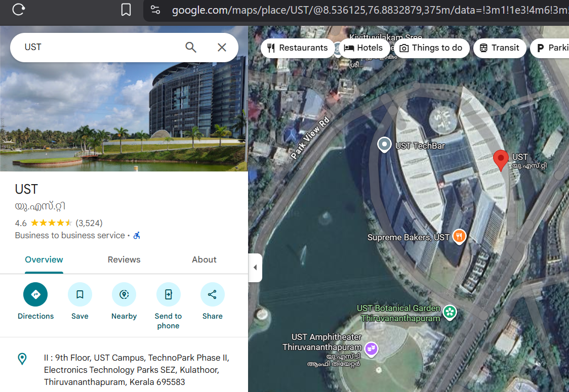Click Supreme Bakers restaurant marker
Image resolution: width=569 pixels, height=392 pixels.
[459, 237]
